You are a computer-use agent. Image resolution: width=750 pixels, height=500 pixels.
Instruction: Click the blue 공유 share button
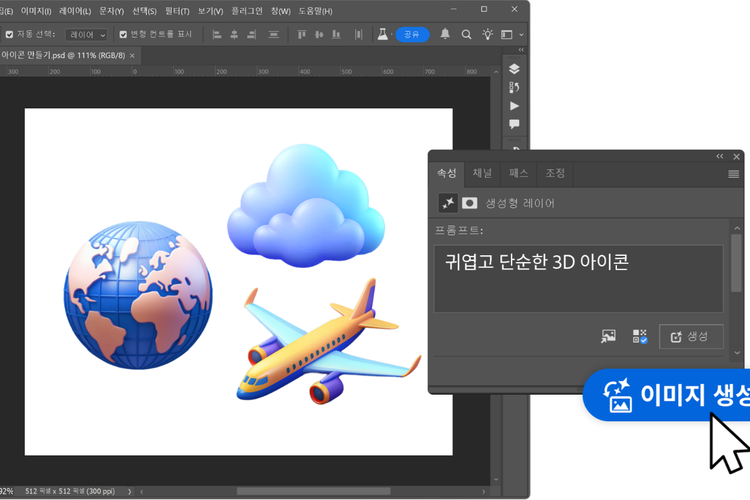click(x=412, y=34)
